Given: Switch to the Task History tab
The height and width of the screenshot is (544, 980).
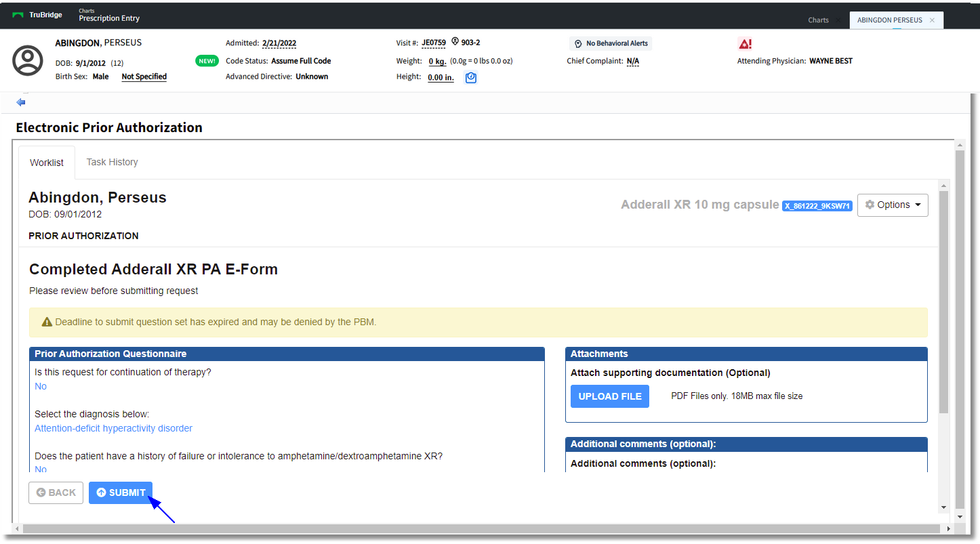Looking at the screenshot, I should pos(113,163).
